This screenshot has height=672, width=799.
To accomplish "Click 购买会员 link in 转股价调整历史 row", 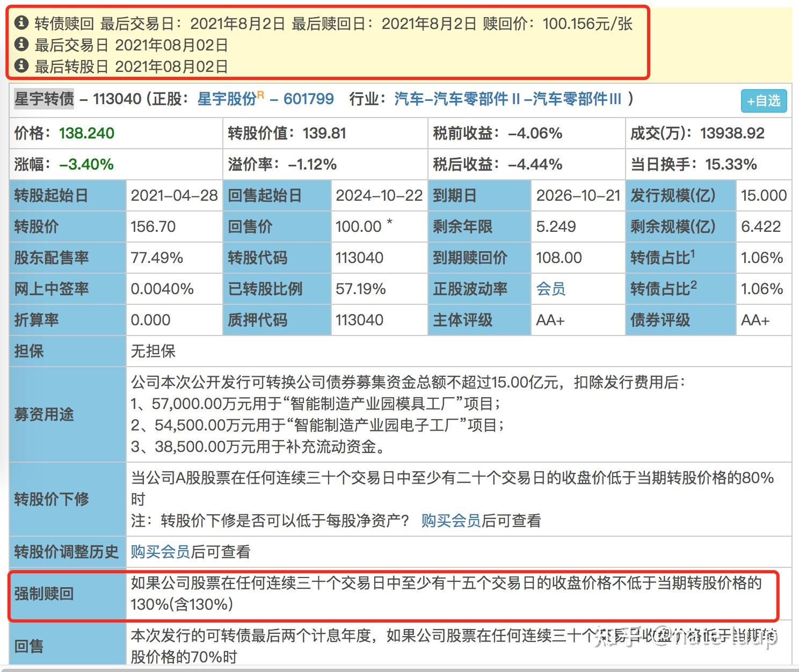I will tap(160, 552).
